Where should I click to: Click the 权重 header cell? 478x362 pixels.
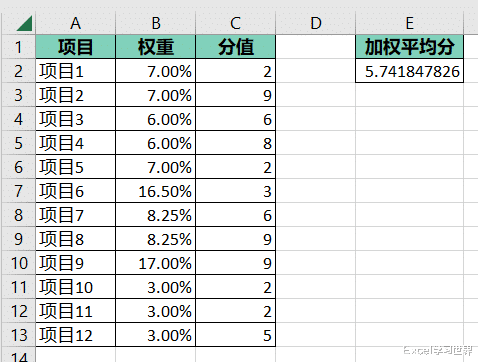click(156, 47)
